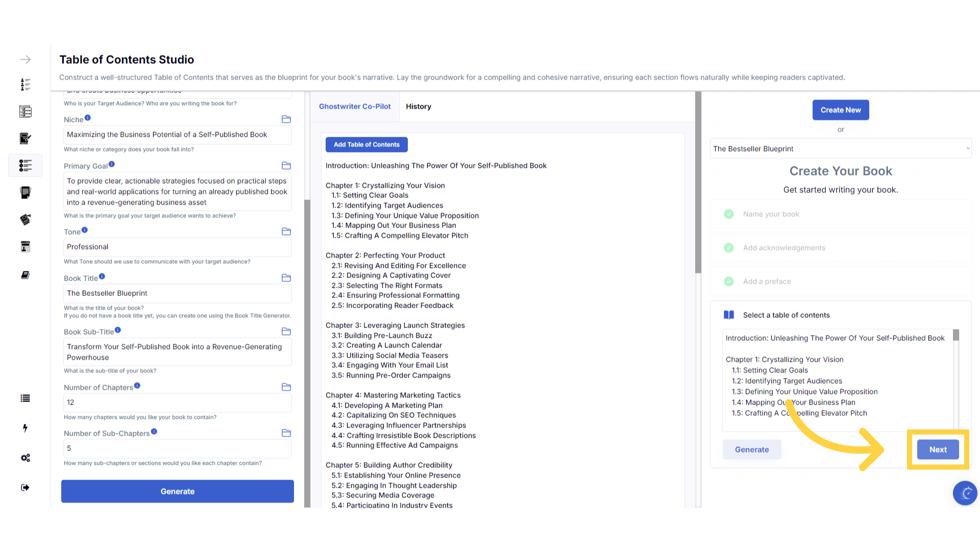The height and width of the screenshot is (551, 980).
Task: Click info icon next to Primary Goal
Action: click(112, 164)
